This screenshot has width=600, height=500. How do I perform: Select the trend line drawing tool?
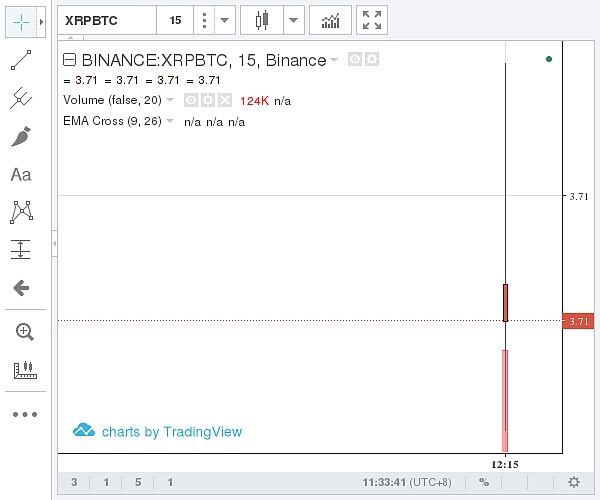[20, 62]
